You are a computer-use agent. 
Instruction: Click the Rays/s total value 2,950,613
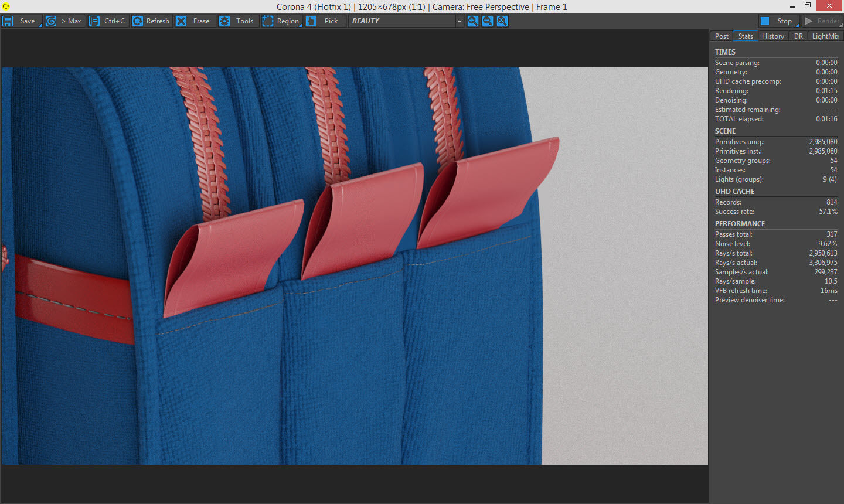tap(823, 253)
